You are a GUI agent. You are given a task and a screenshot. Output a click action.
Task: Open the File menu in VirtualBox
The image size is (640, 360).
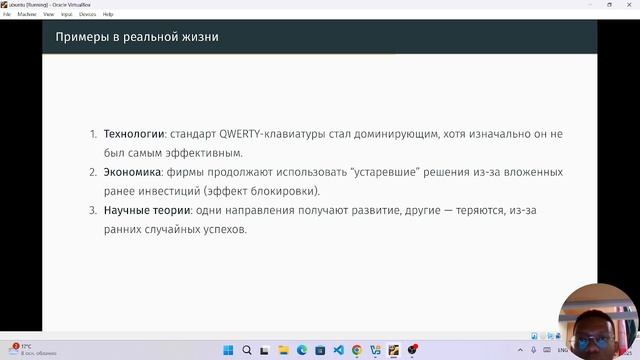coord(7,14)
